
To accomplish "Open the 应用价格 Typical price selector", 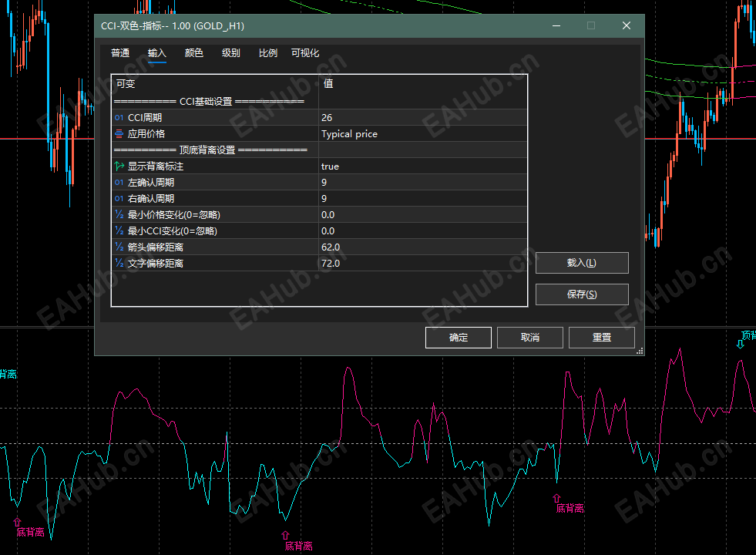I will [422, 133].
